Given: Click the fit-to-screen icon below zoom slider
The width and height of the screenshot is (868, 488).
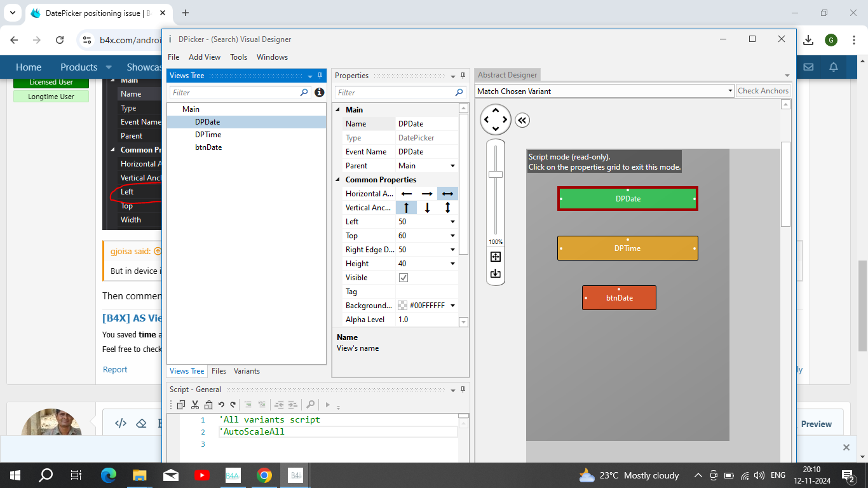Looking at the screenshot, I should [x=496, y=257].
